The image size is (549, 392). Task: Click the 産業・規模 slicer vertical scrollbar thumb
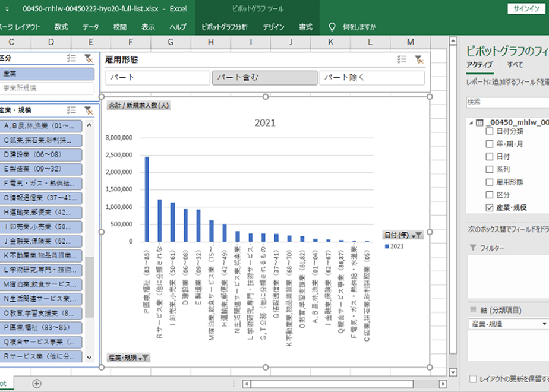tap(89, 287)
